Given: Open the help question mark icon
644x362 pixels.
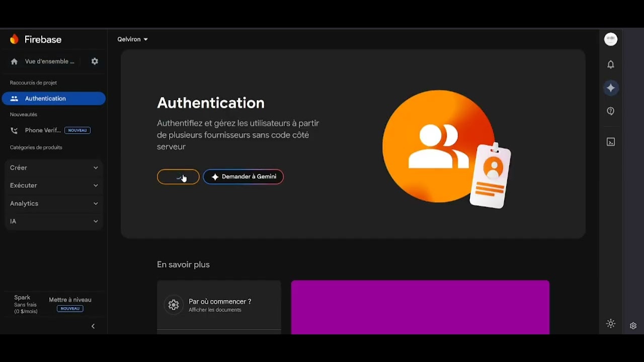Looking at the screenshot, I should pos(611,112).
